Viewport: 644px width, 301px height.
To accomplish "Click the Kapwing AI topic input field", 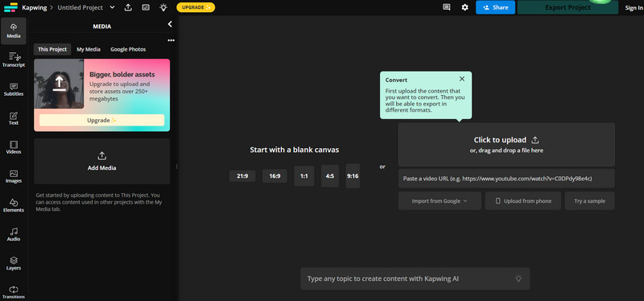I will click(x=415, y=278).
